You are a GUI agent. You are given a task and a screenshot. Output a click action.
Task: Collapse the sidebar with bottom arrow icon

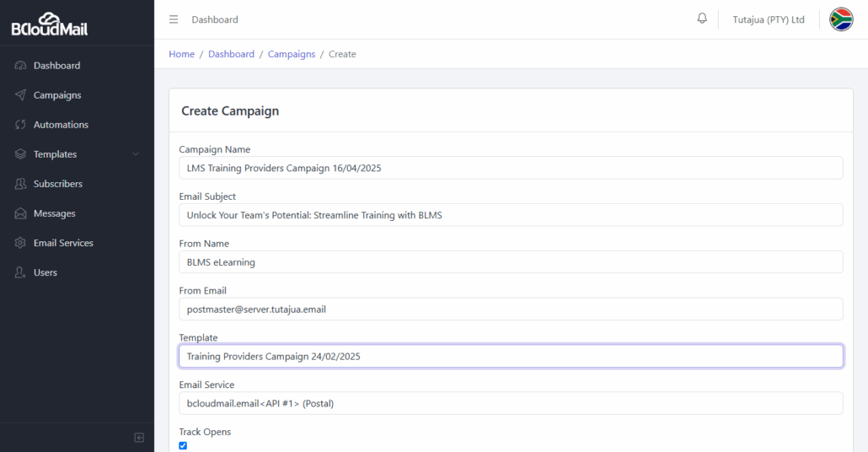point(139,438)
